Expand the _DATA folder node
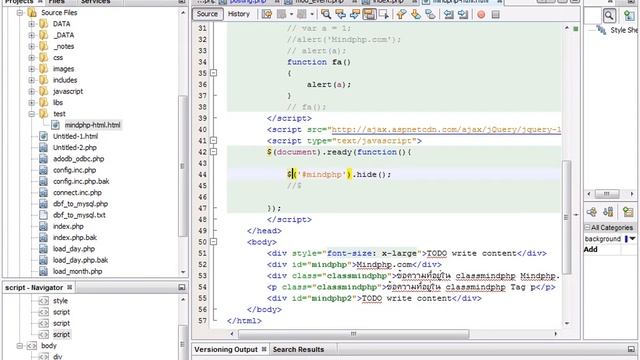The width and height of the screenshot is (640, 360). point(31,35)
